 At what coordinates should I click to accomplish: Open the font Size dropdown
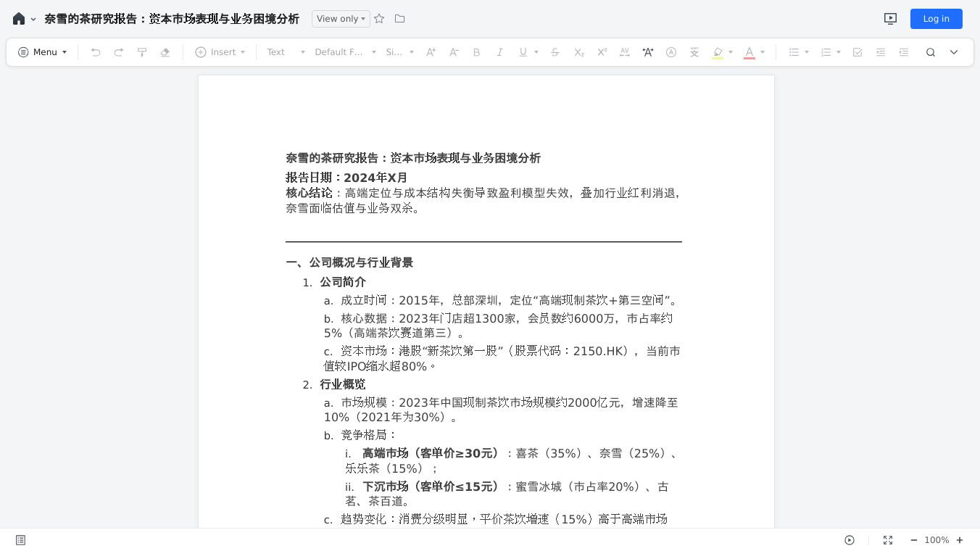pos(399,52)
